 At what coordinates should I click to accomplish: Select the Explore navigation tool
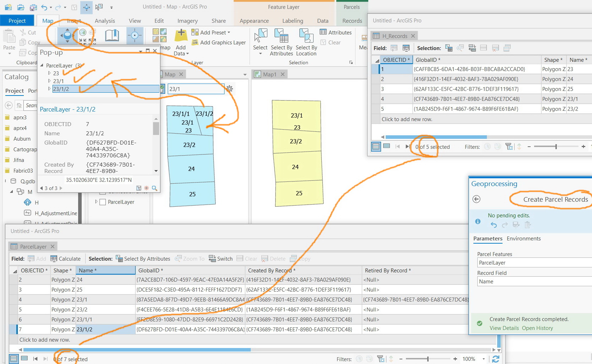(x=67, y=36)
